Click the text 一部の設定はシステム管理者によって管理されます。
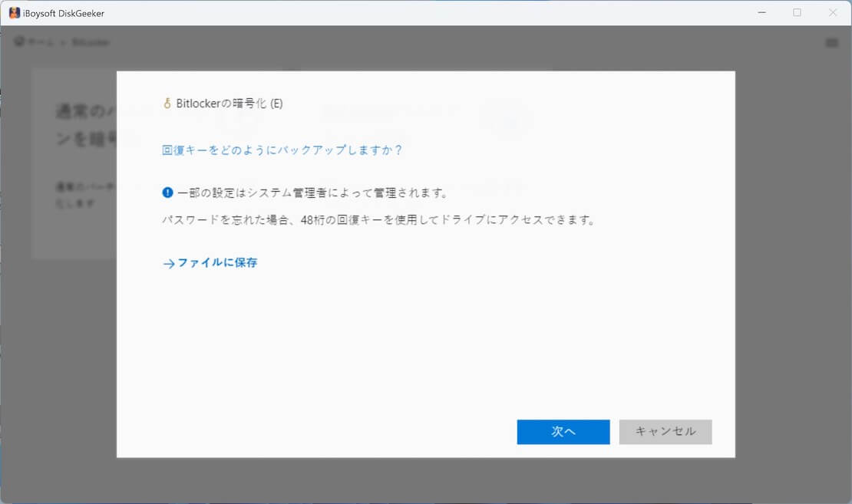This screenshot has height=504, width=852. pos(313,193)
